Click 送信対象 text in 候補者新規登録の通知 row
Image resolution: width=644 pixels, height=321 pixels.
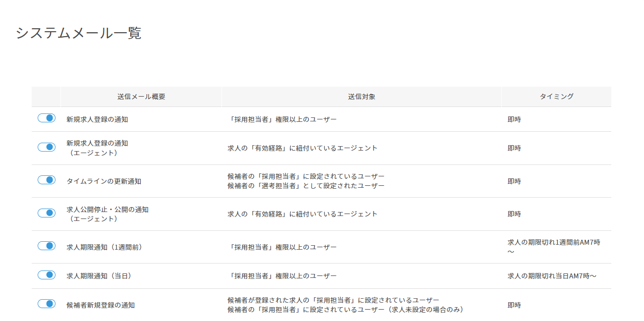(345, 305)
